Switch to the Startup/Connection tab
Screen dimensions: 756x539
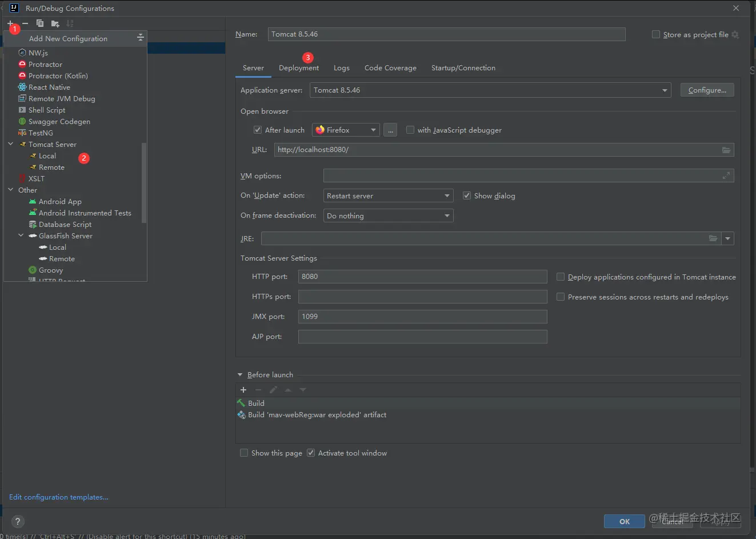click(463, 67)
